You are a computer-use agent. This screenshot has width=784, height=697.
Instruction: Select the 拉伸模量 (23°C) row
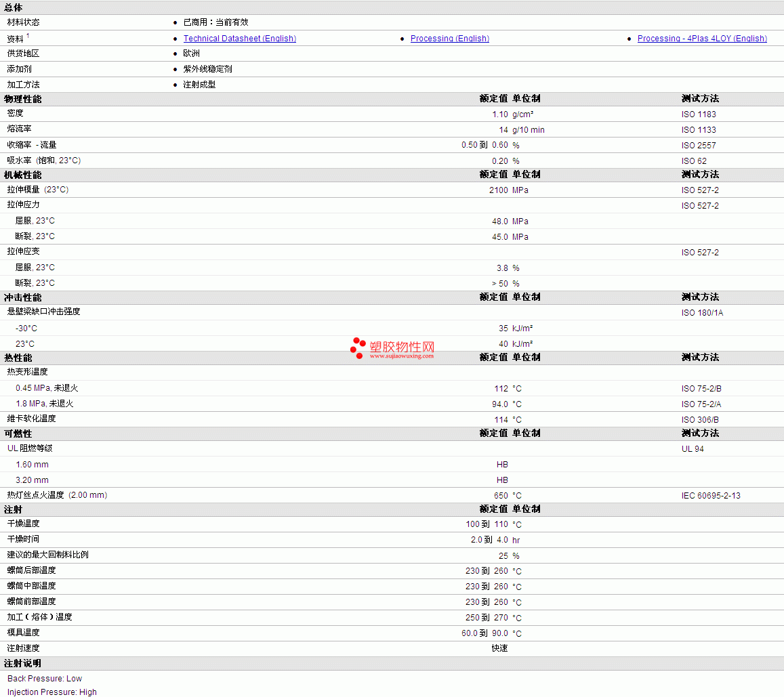pos(392,190)
